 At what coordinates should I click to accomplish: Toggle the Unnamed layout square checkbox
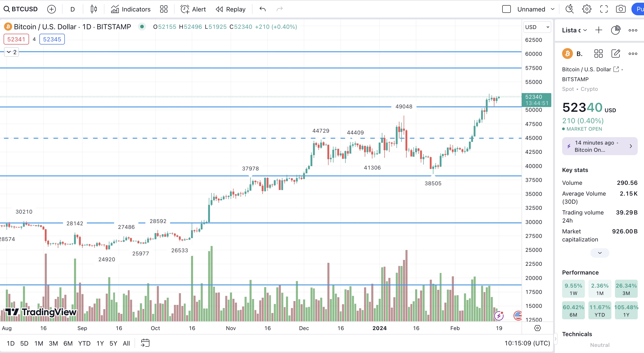tap(507, 9)
